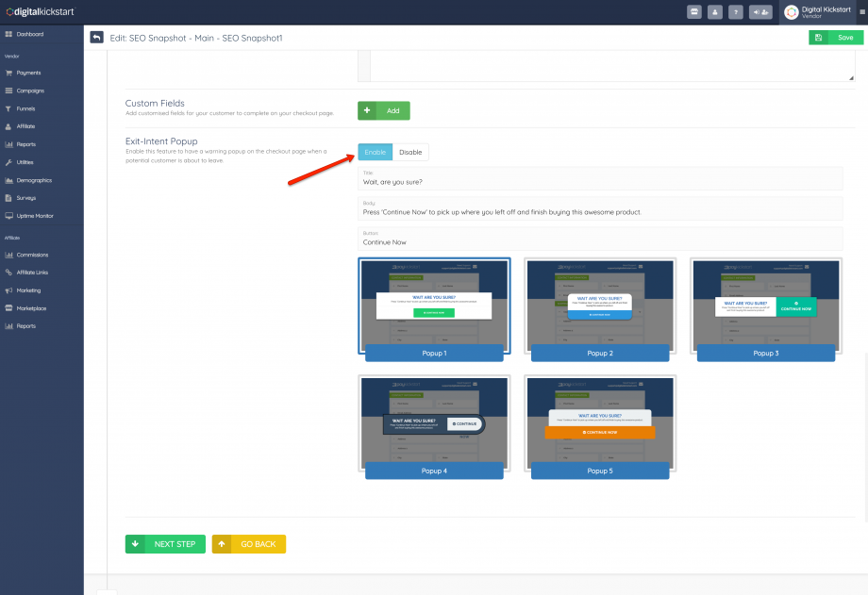Click the popup Title text field
The width and height of the screenshot is (868, 595).
click(x=600, y=182)
